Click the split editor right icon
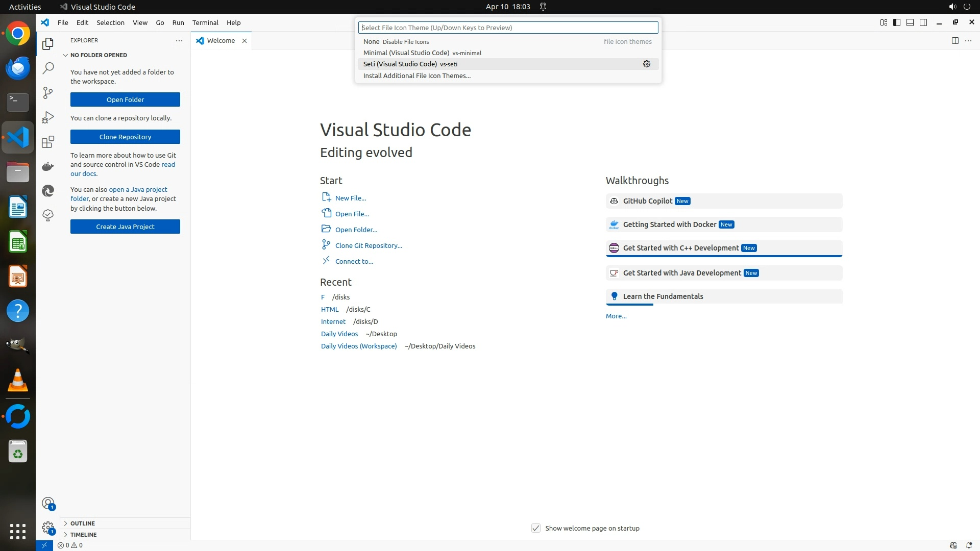 pyautogui.click(x=955, y=41)
